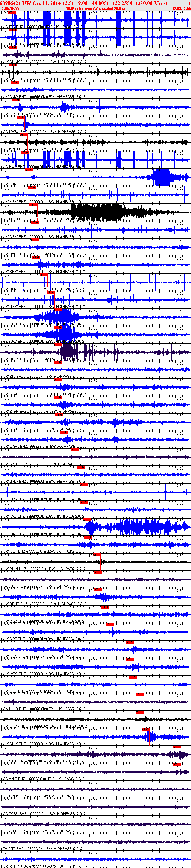Click the end time 12:53:12.00 label
Image resolution: width=191 pixels, height=868 pixels.
pyautogui.click(x=181, y=8)
